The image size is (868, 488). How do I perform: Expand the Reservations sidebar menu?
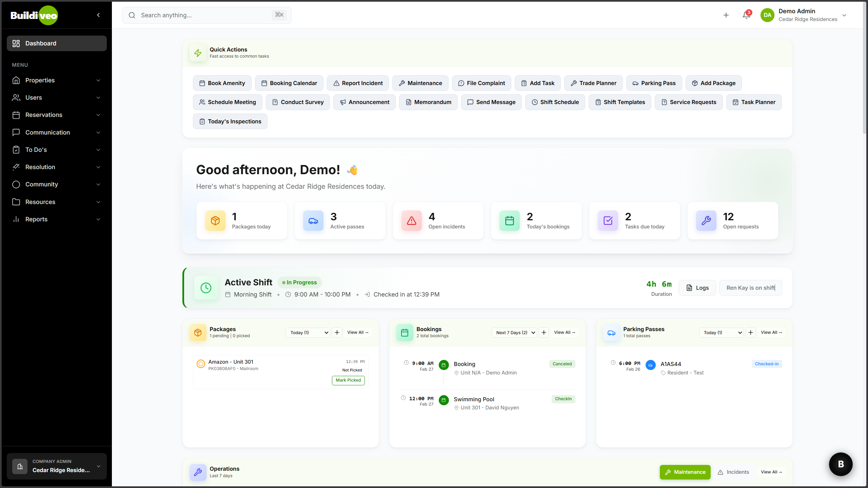tap(57, 115)
